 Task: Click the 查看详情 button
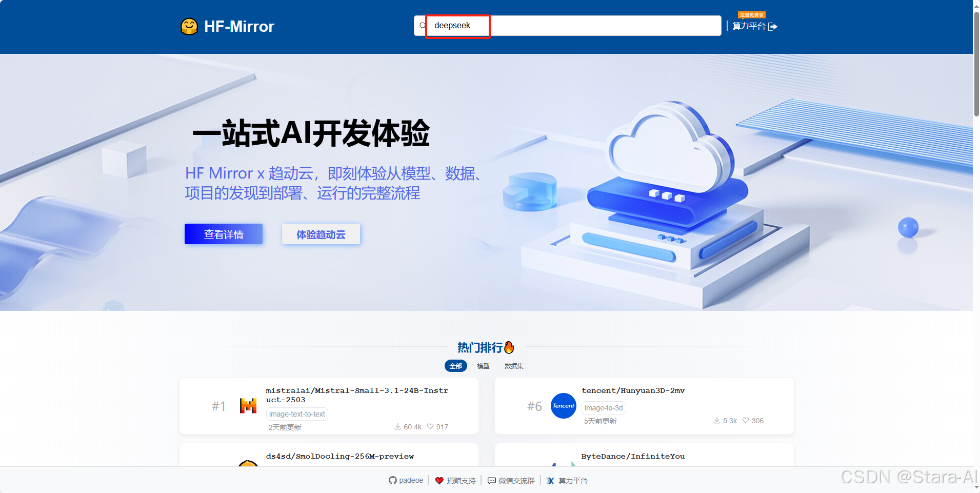point(224,234)
